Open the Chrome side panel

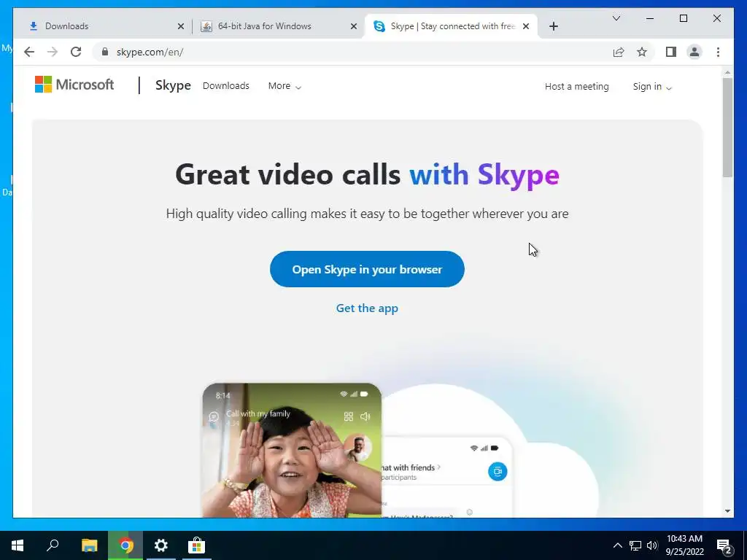[671, 52]
